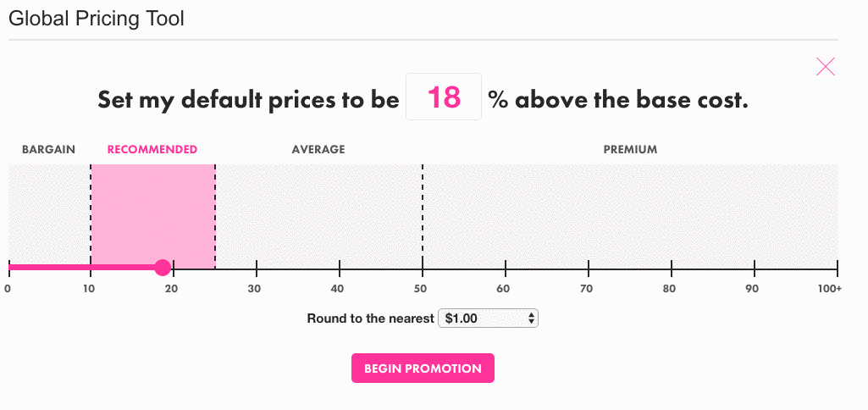The image size is (868, 410).
Task: Select the Average pricing zone label
Action: coord(318,150)
